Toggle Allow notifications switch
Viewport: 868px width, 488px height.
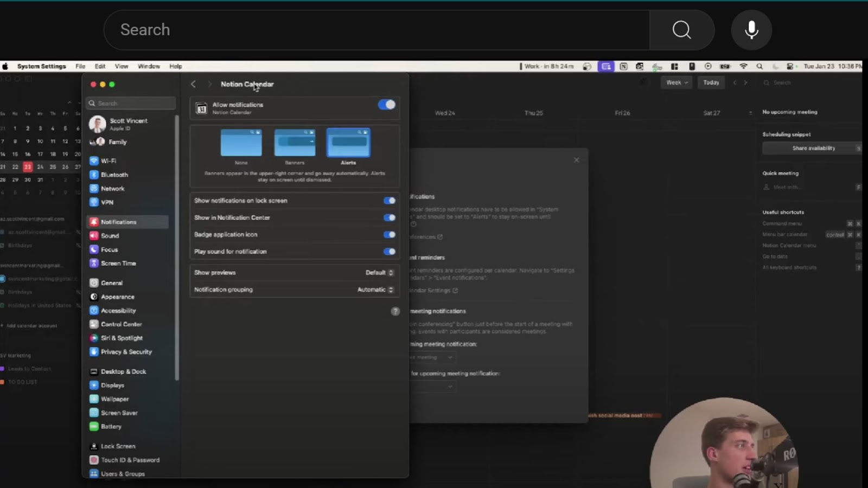[387, 105]
